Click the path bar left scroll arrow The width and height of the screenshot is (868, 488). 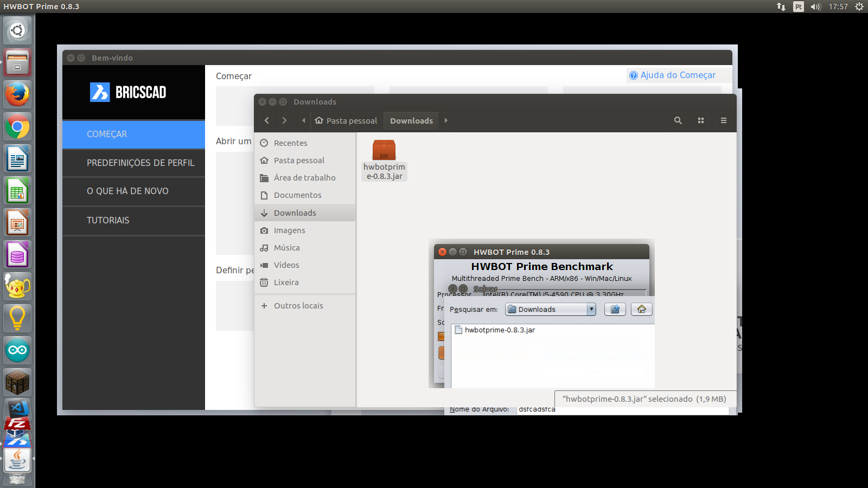point(304,120)
